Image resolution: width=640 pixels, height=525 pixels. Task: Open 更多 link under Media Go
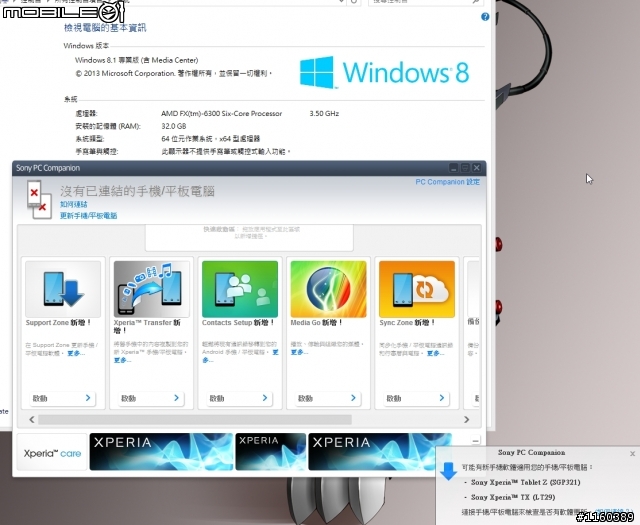point(299,352)
